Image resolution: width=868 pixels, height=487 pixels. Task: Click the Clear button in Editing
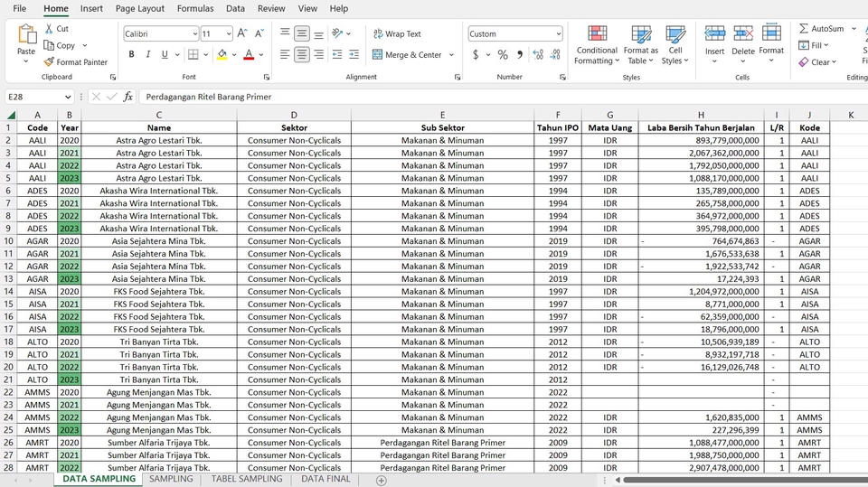pyautogui.click(x=817, y=62)
